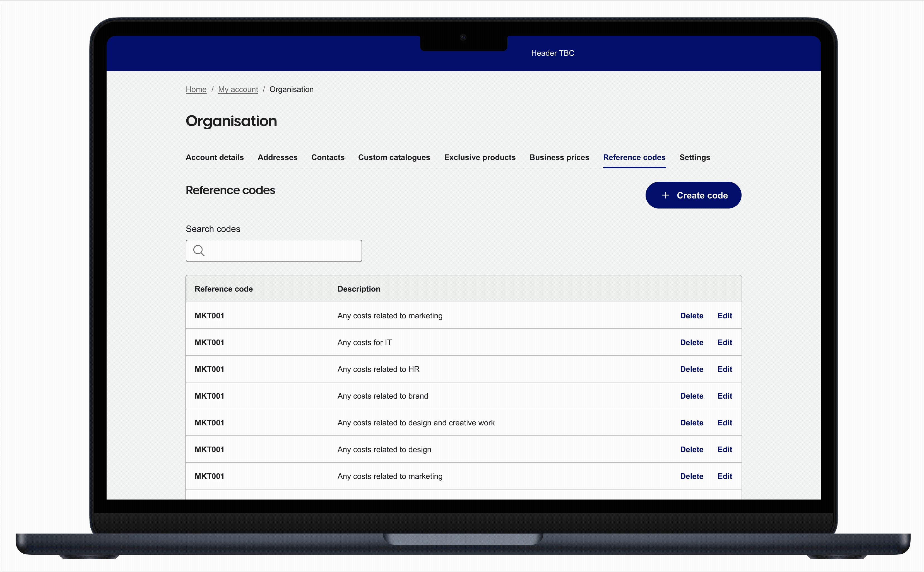
Task: Select 'Any costs related to brand' text
Action: (383, 396)
